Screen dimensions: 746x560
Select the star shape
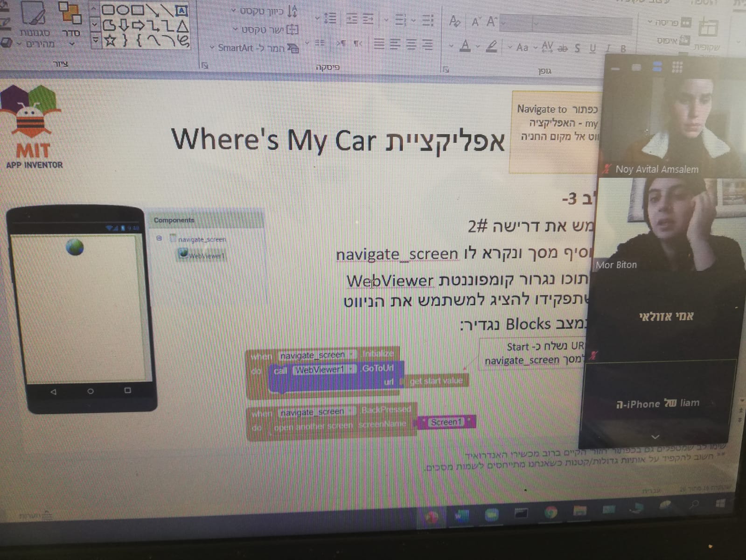(x=110, y=40)
